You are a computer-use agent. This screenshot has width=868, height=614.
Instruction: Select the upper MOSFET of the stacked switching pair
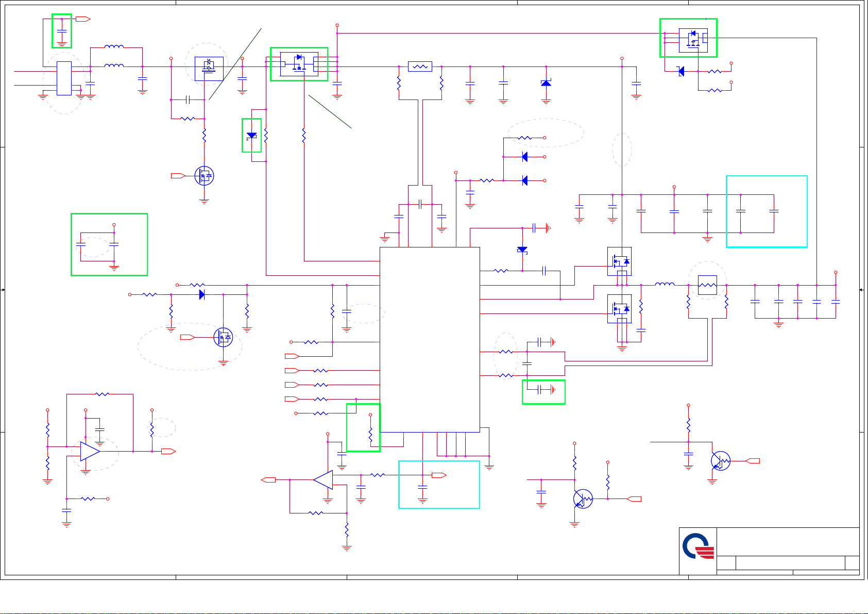coord(620,261)
